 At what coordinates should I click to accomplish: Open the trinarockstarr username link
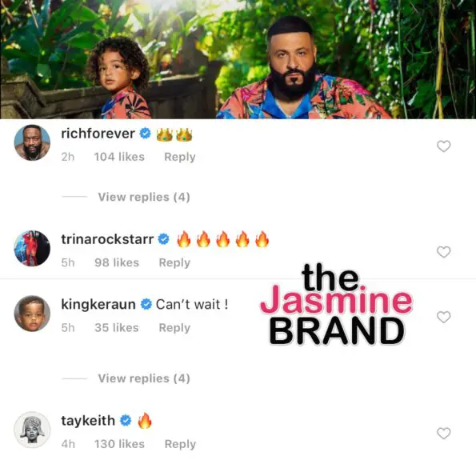coord(107,239)
